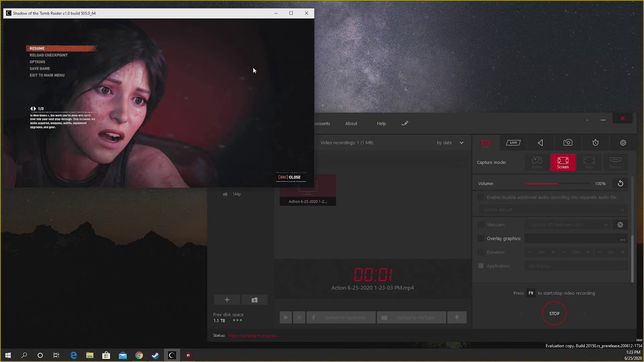Select SAVE GAME in Tomb Raider menu
Image resolution: width=644 pixels, height=362 pixels.
40,68
